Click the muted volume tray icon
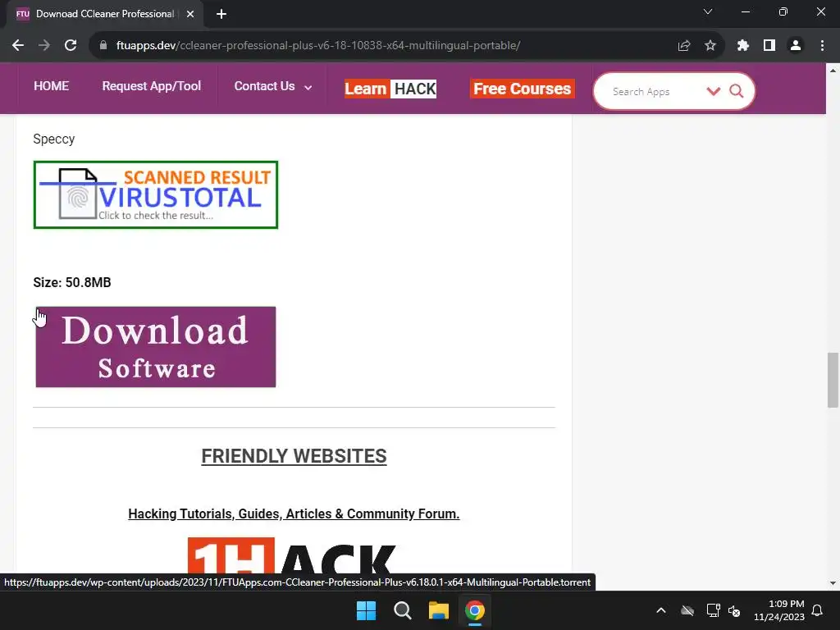This screenshot has width=840, height=630. [x=734, y=610]
